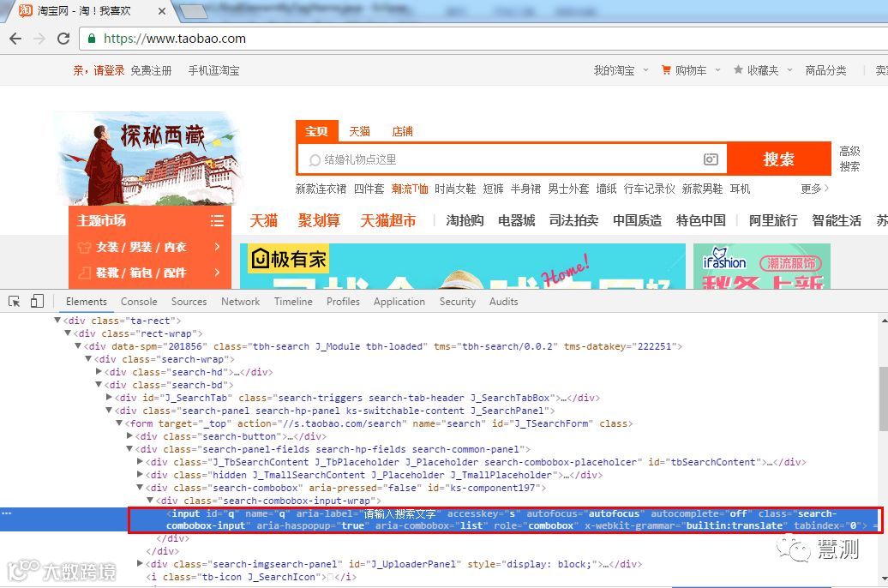The width and height of the screenshot is (888, 588).
Task: Click the shoe icon beside 鞋靴
Action: [x=84, y=273]
